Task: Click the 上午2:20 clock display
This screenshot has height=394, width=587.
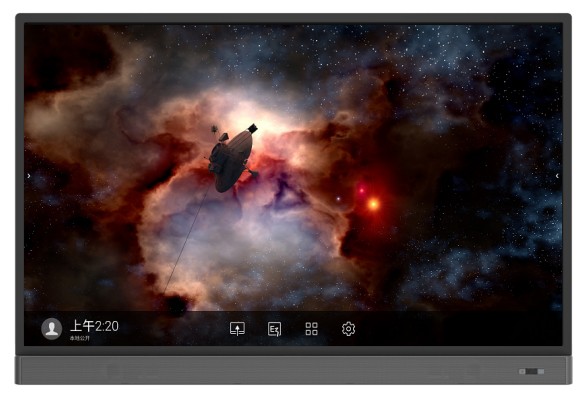Action: pos(94,326)
